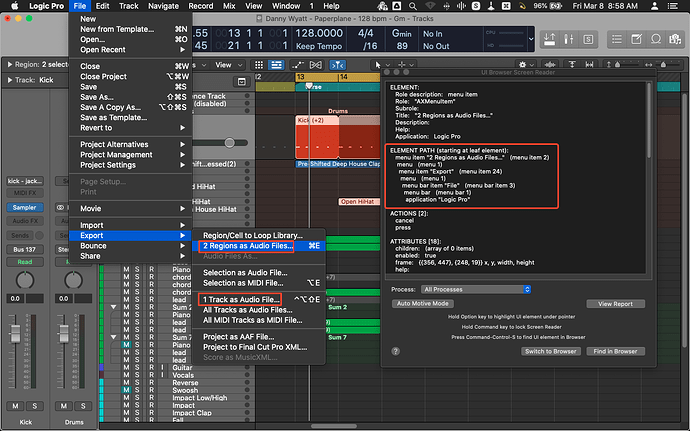The height and width of the screenshot is (431, 690).
Task: Select the Open HiHat region
Action: (359, 202)
